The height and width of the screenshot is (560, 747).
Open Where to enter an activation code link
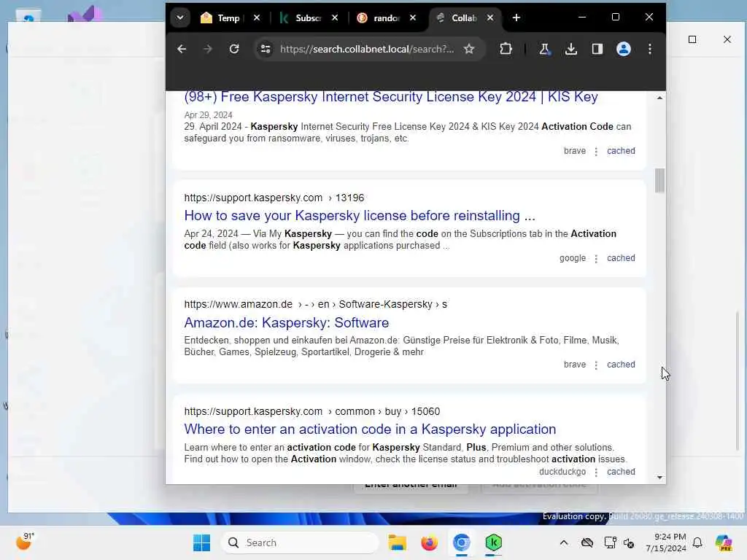370,429
